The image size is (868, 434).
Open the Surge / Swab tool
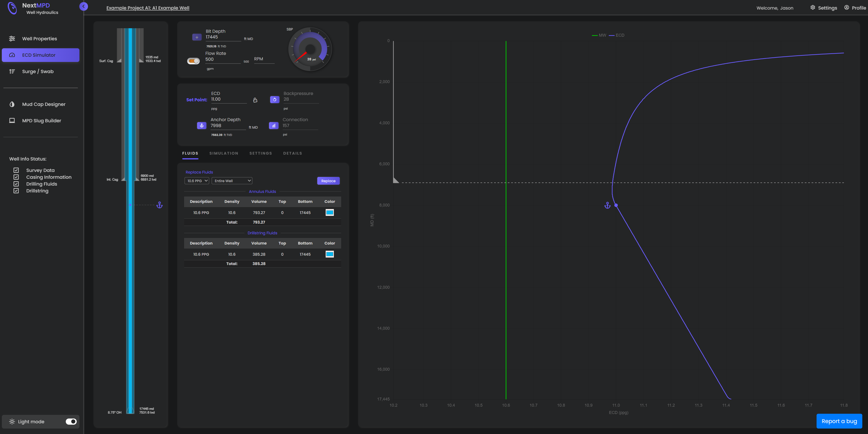coord(38,71)
